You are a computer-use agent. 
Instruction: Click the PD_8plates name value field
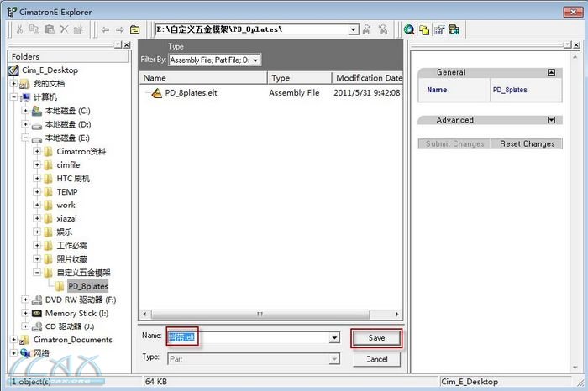click(x=526, y=90)
